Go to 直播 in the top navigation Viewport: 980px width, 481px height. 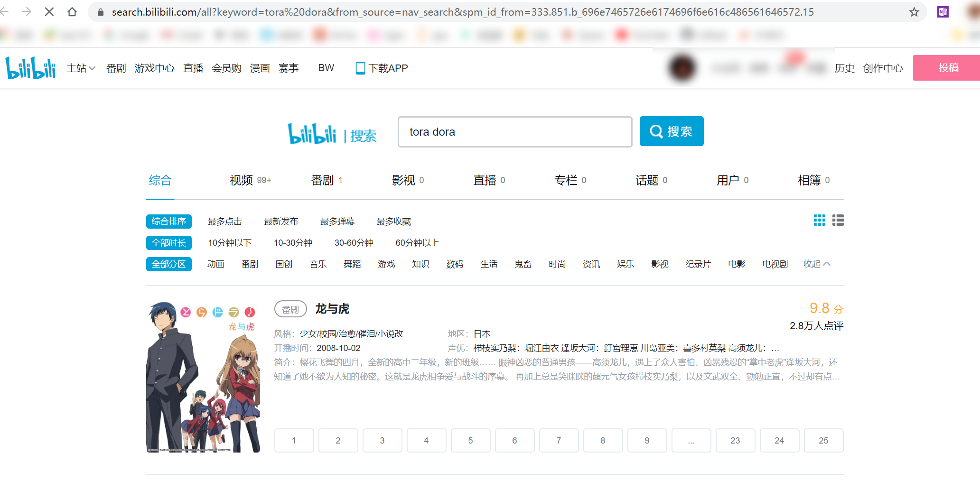(x=193, y=68)
